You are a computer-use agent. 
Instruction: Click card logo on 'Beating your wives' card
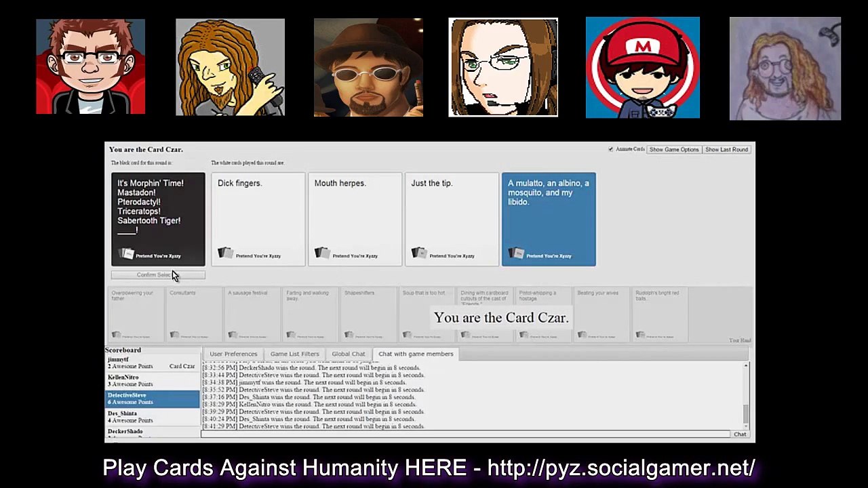click(x=583, y=335)
